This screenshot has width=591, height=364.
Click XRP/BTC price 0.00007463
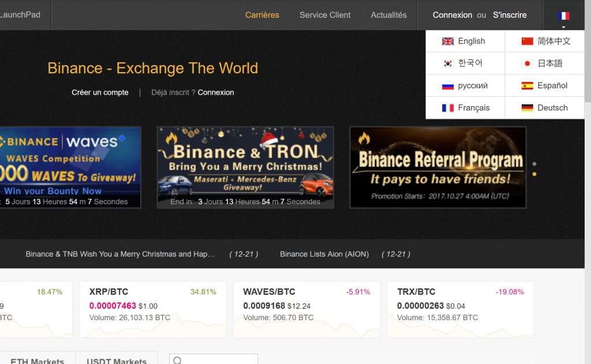(x=113, y=306)
